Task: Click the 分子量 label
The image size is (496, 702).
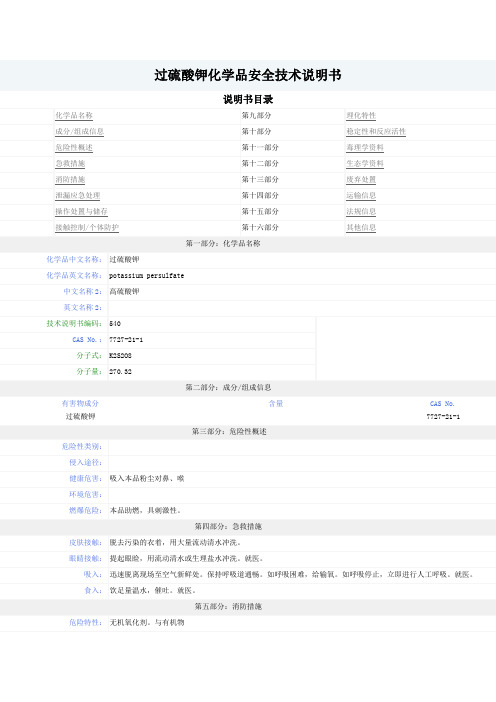Action: click(89, 372)
